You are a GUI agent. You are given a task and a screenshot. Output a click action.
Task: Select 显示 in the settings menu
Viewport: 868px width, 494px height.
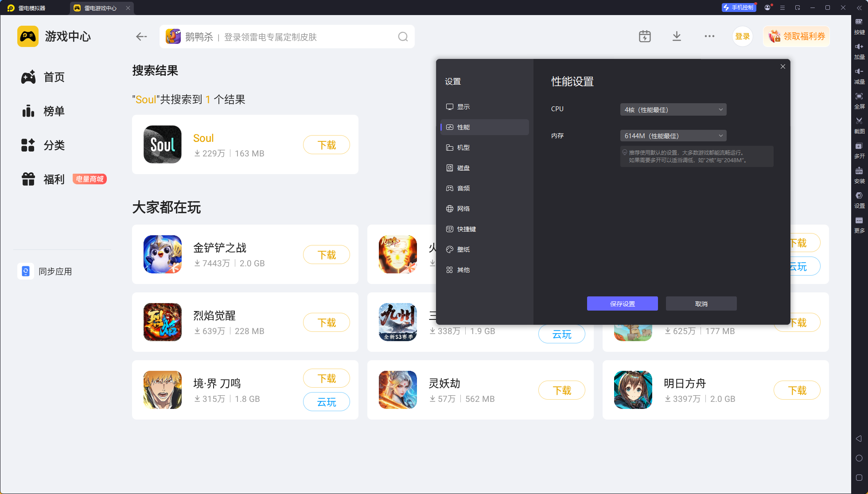click(463, 107)
